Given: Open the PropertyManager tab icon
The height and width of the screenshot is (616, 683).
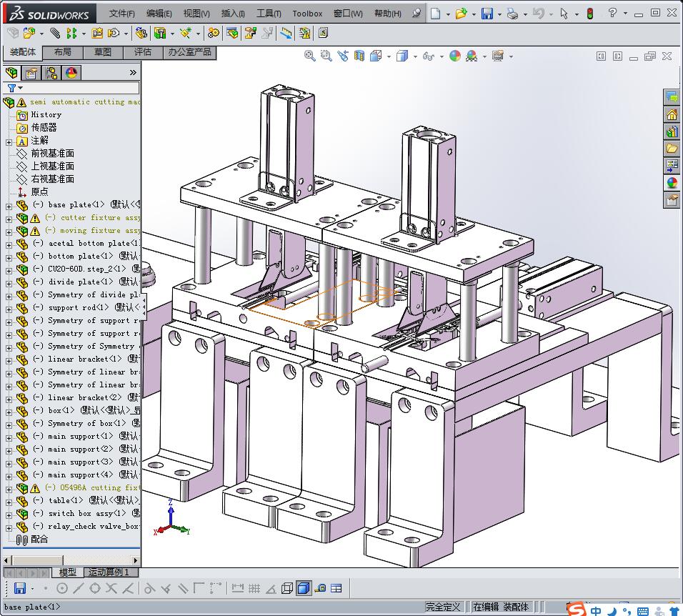Looking at the screenshot, I should 31,73.
